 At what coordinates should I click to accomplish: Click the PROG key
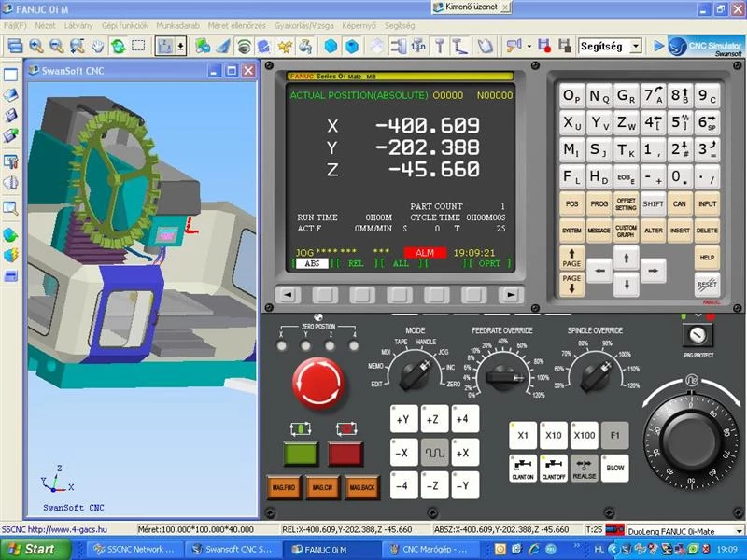[599, 203]
